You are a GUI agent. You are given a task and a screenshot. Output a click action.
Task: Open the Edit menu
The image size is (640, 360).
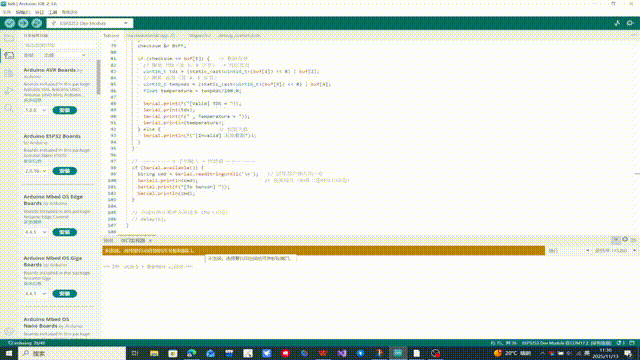(x=23, y=12)
